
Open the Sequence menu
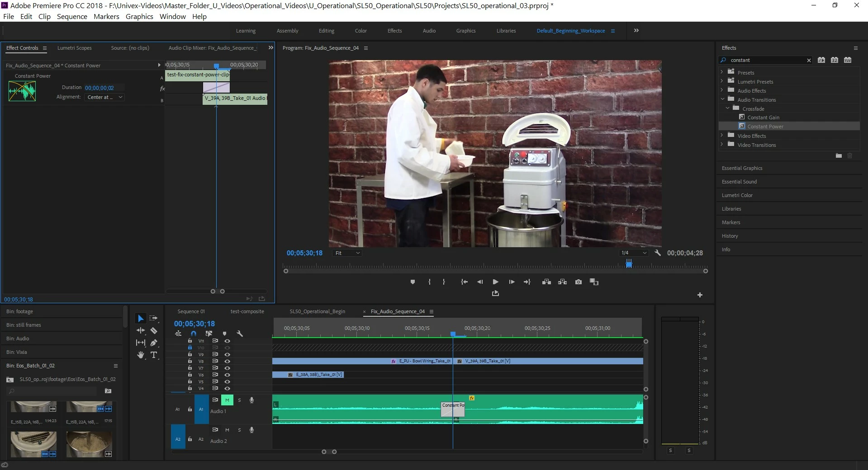tap(72, 17)
